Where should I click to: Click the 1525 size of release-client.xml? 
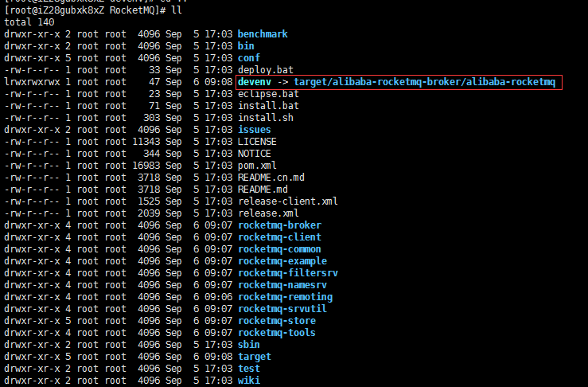click(x=149, y=201)
